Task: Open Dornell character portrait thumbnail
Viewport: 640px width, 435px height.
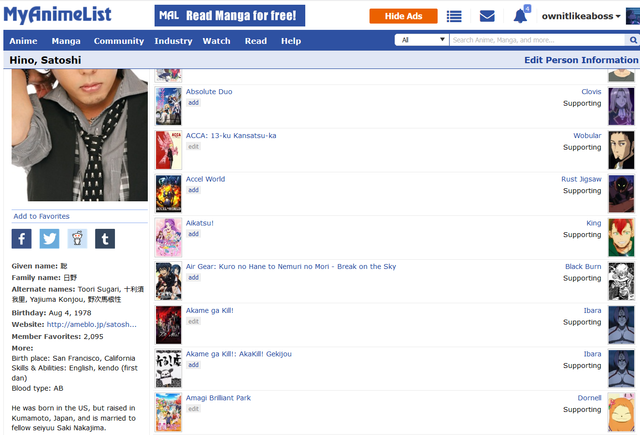Action: pos(621,412)
